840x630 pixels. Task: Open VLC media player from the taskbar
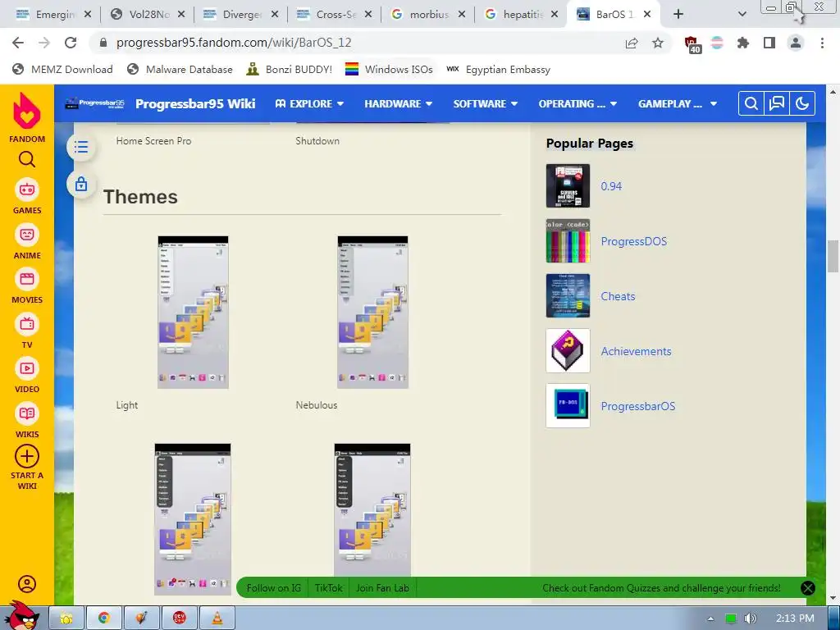(x=217, y=619)
